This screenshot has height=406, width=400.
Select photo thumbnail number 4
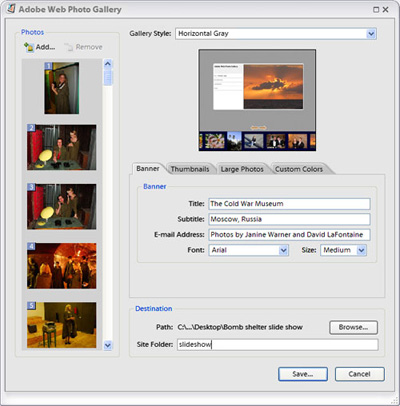pos(62,266)
